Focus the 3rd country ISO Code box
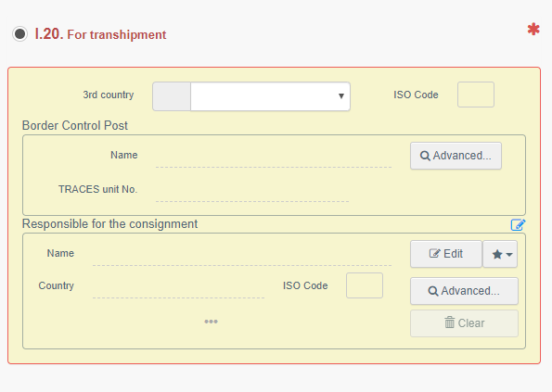 coord(476,95)
